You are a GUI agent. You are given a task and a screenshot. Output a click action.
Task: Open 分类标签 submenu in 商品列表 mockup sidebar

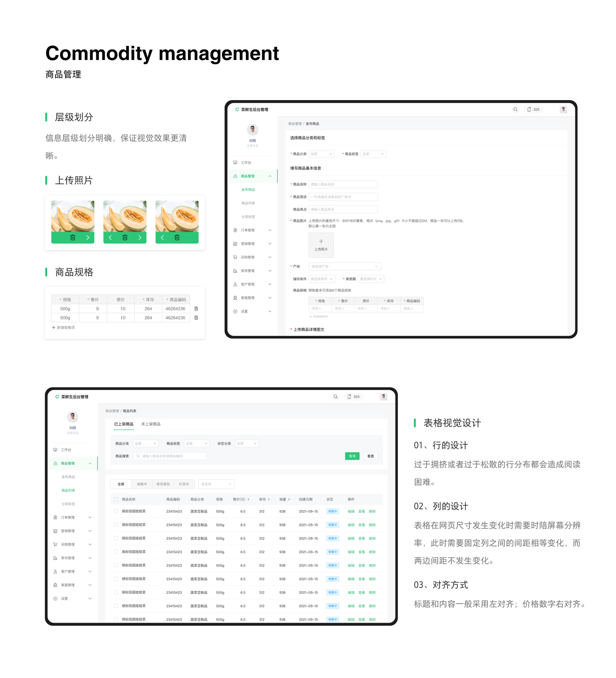click(68, 504)
